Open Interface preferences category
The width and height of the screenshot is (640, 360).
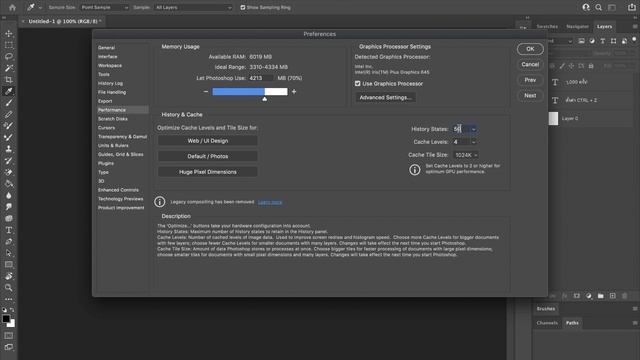pos(107,57)
